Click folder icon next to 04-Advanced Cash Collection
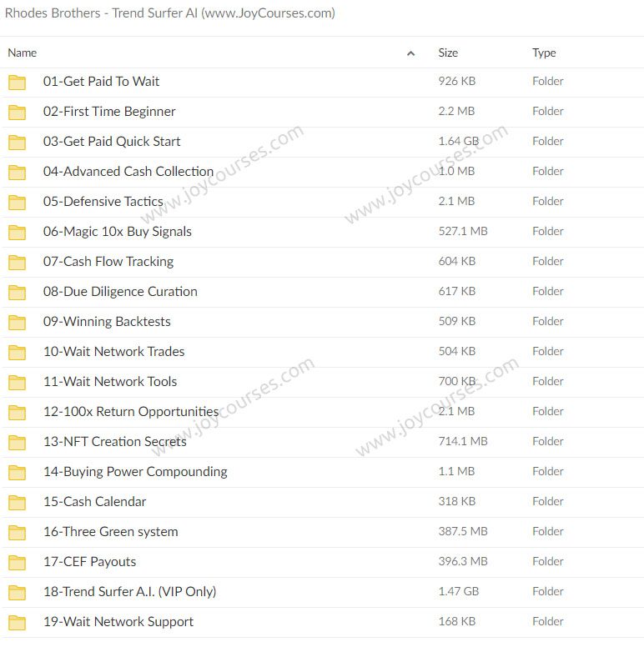 coord(17,173)
